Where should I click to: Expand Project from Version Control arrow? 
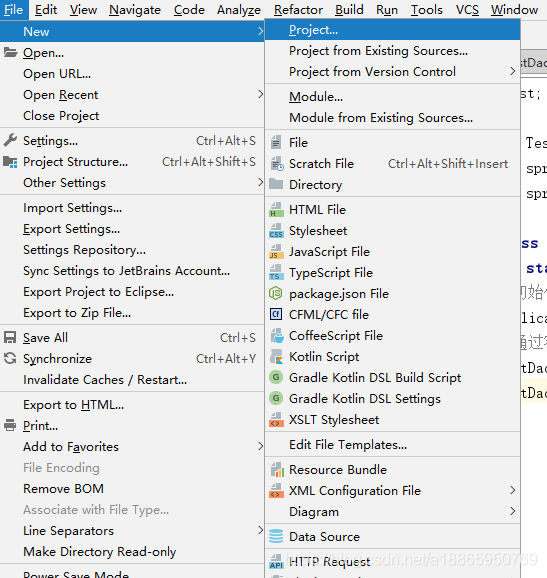point(512,71)
